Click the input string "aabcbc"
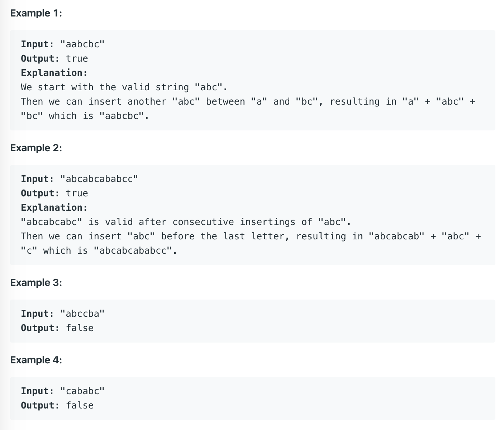The height and width of the screenshot is (430, 504). [82, 44]
